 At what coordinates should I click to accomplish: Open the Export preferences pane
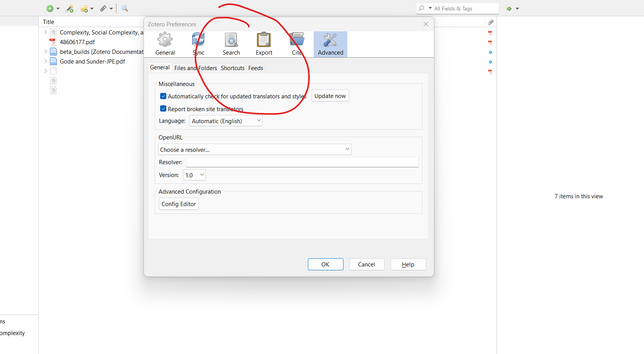264,44
